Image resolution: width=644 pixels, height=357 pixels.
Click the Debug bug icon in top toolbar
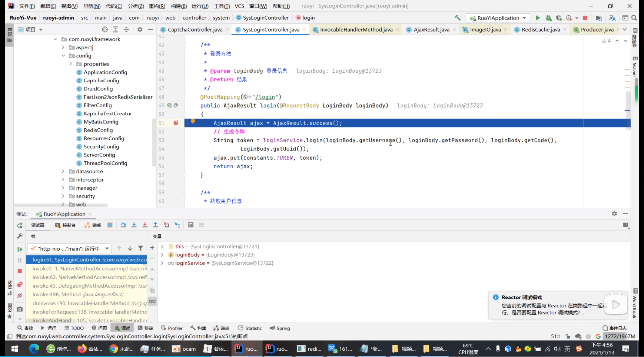tap(548, 18)
